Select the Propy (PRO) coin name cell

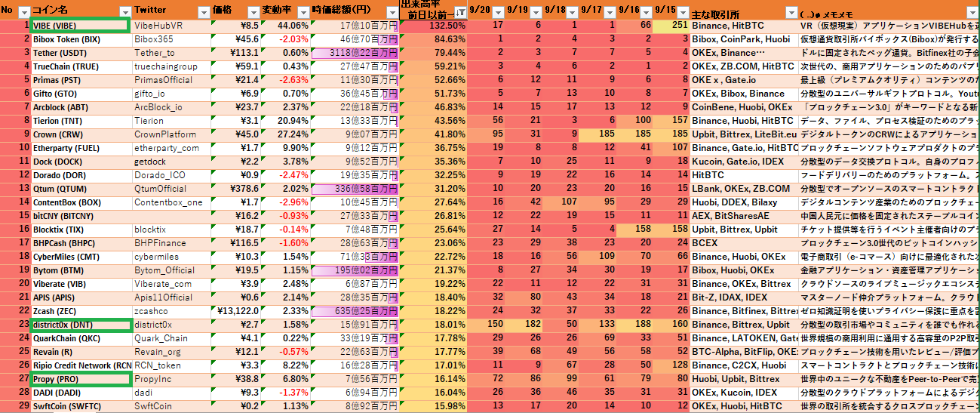(79, 379)
